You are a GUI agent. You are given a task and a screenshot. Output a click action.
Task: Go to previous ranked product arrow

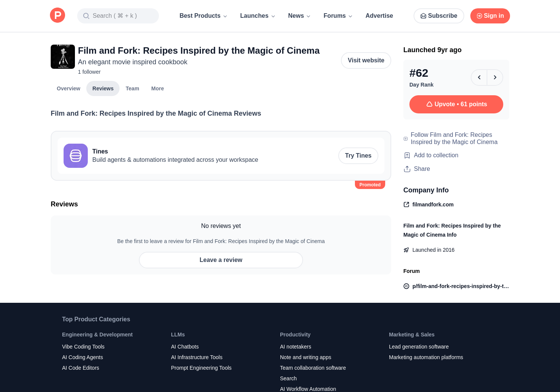(x=479, y=77)
